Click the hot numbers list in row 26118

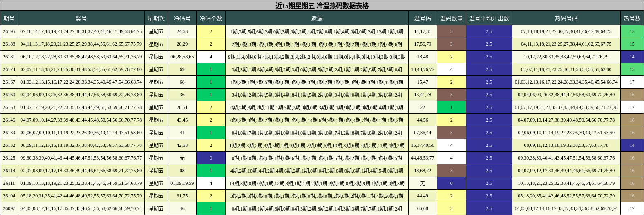[x=566, y=171]
